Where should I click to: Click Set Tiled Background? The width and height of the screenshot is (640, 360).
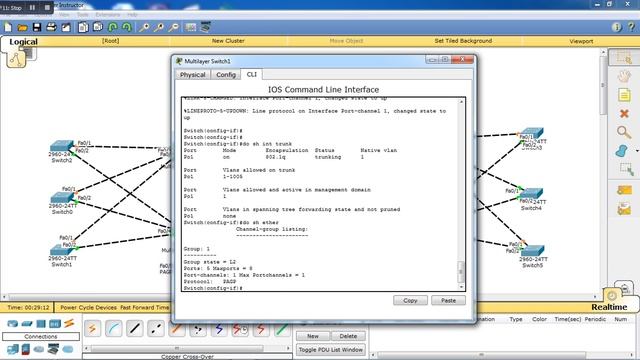463,41
